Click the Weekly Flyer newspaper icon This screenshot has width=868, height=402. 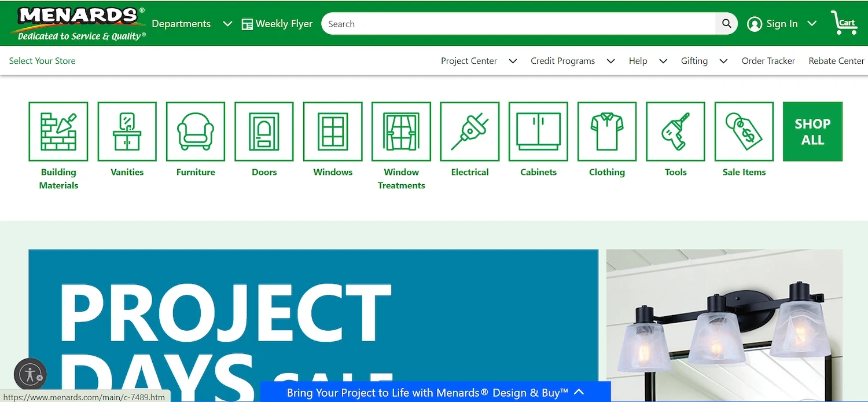[x=247, y=24]
